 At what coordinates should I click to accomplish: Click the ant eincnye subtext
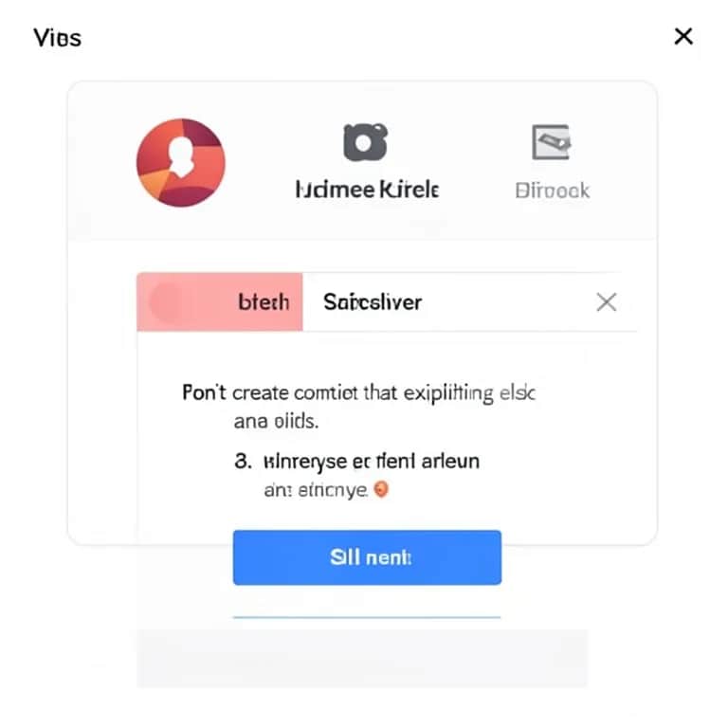(316, 490)
